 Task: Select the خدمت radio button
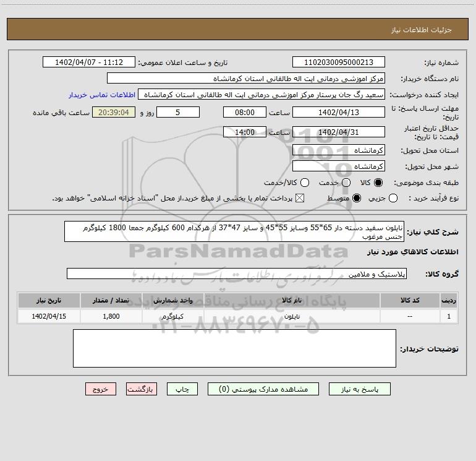(346, 183)
